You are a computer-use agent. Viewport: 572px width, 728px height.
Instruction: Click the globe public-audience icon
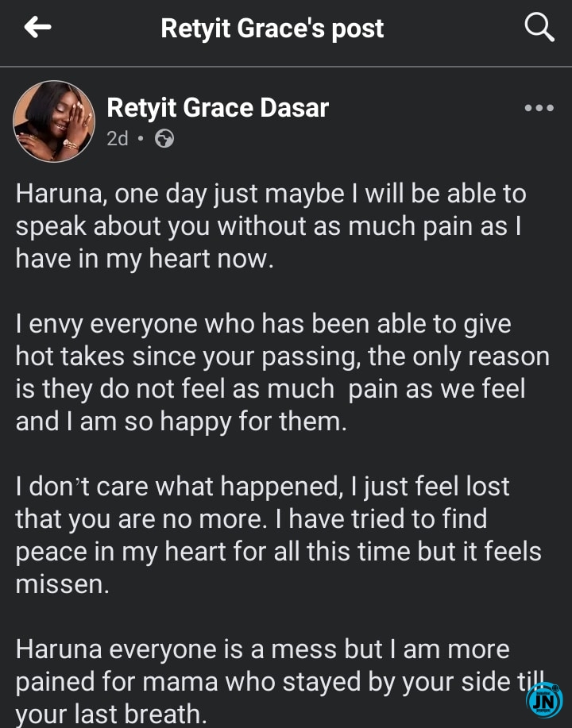164,139
